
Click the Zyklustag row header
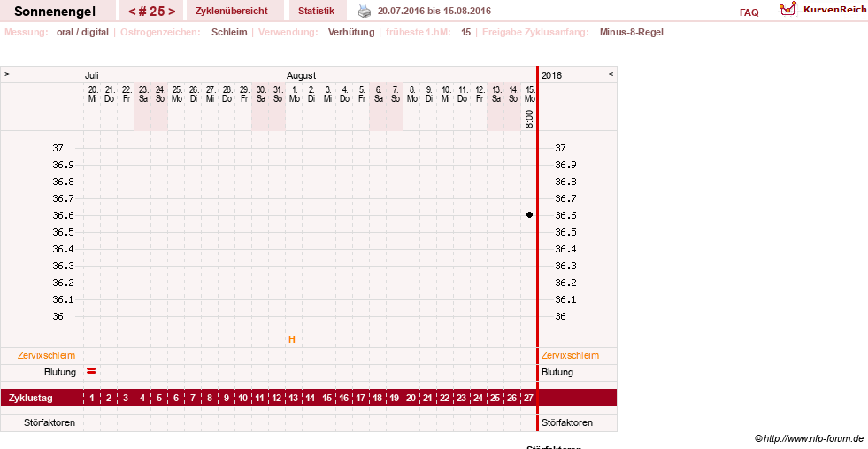30,398
